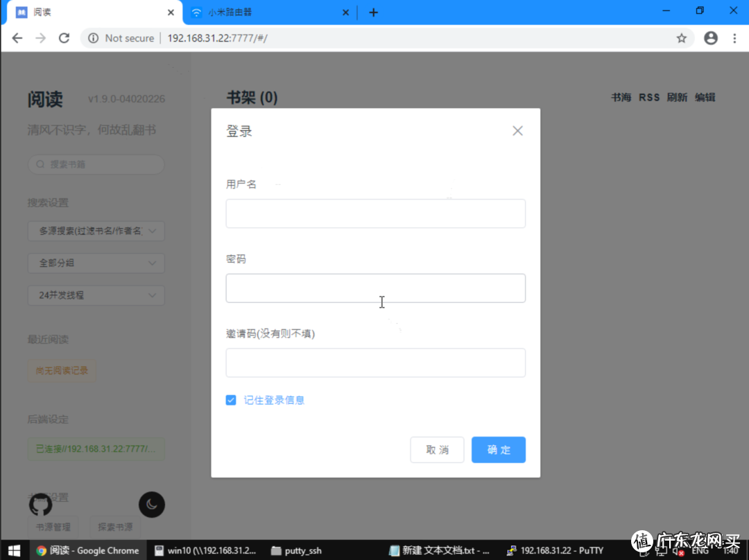
Task: Open the RSS section in the top bar
Action: 649,97
